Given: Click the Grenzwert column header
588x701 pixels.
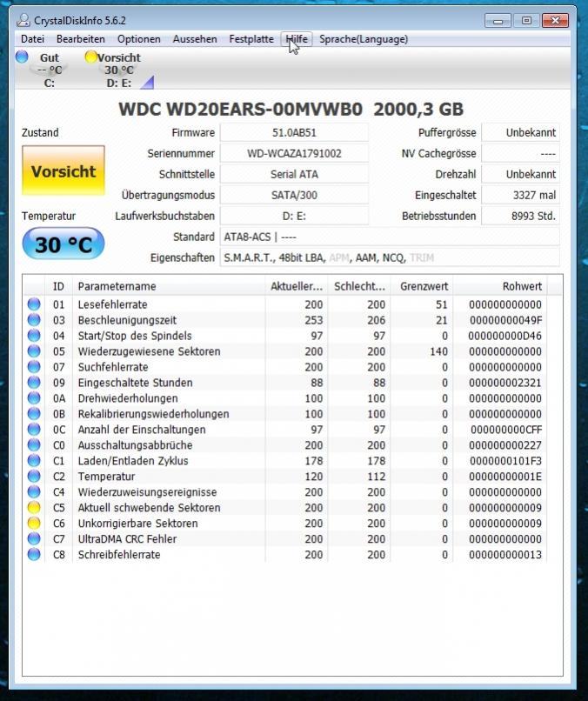Looking at the screenshot, I should (x=422, y=286).
